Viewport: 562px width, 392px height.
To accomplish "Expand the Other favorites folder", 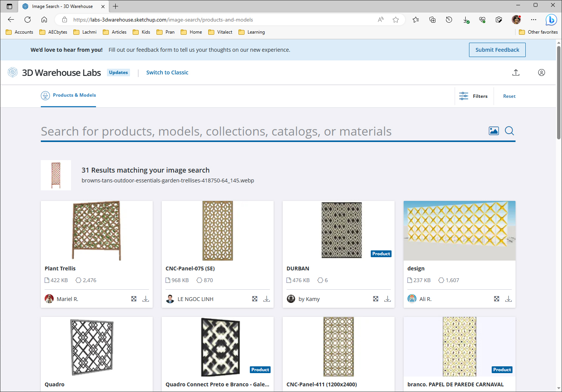I will pos(538,32).
